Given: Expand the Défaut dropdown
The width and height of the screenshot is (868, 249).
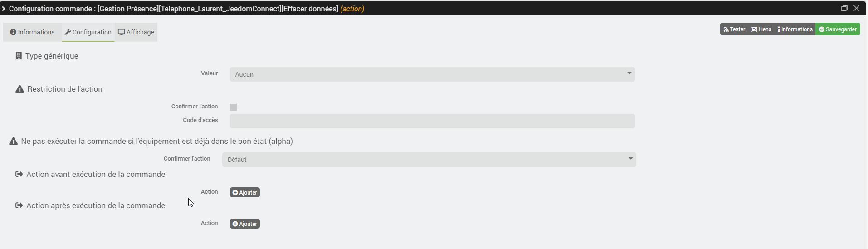Looking at the screenshot, I should (429, 160).
